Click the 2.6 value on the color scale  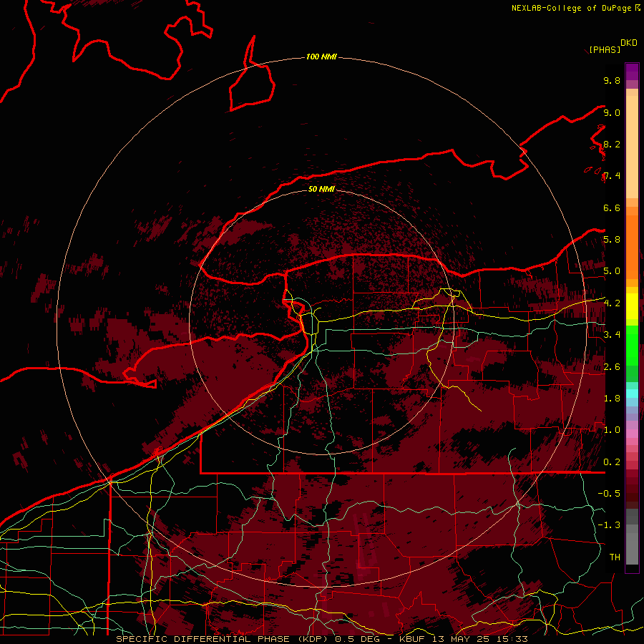pyautogui.click(x=612, y=367)
